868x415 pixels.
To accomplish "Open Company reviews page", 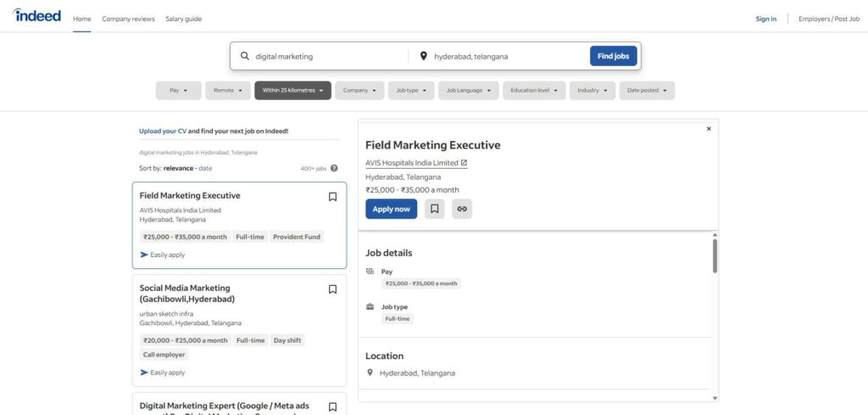I will pyautogui.click(x=129, y=19).
